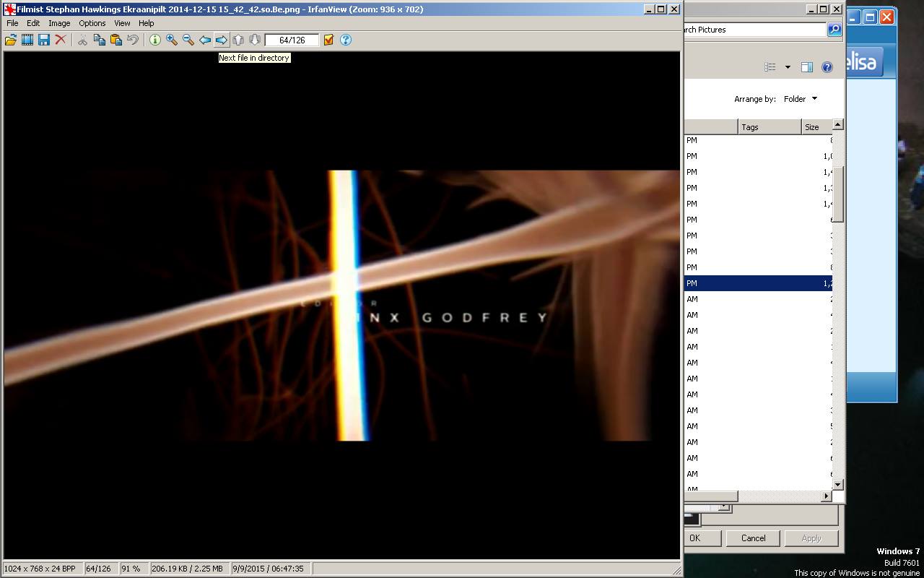Select the highlighted PM row in file list
The image size is (924, 578).
(758, 283)
